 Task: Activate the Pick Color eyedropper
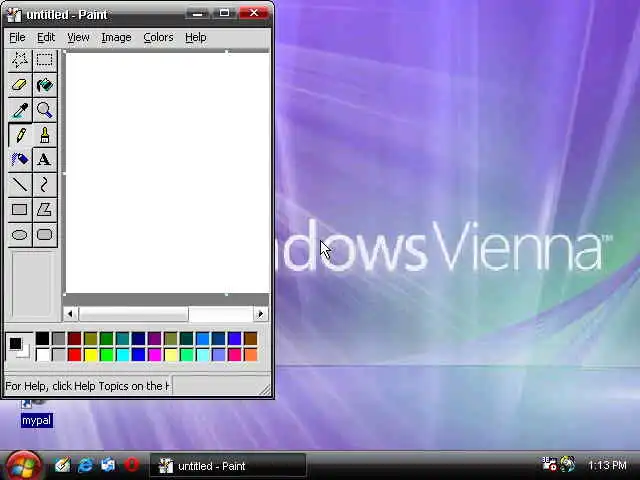(20, 110)
